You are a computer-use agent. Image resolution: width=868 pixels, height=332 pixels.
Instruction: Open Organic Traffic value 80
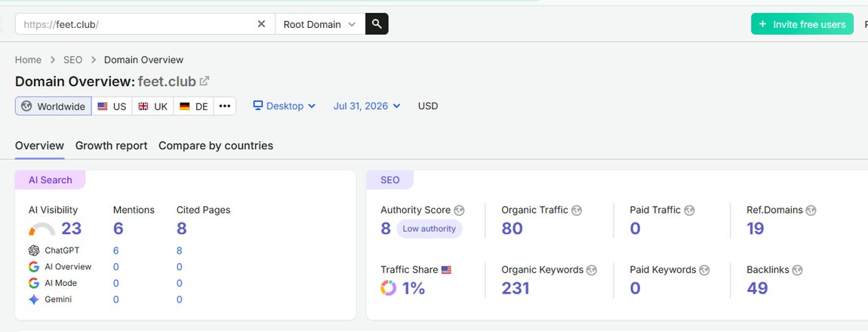[512, 229]
